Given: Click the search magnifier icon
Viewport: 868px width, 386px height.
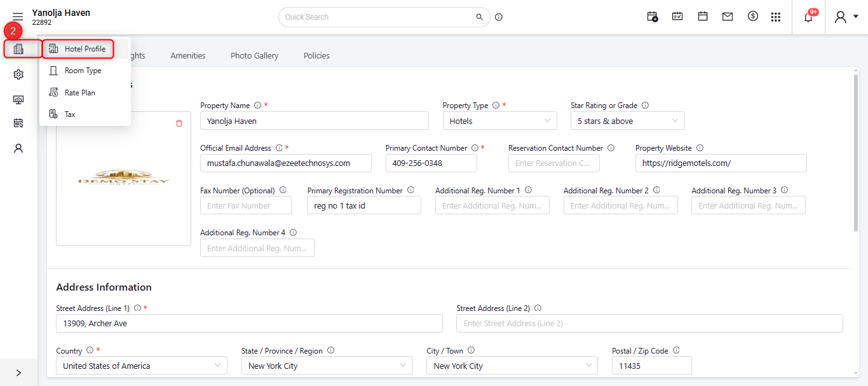Looking at the screenshot, I should pos(480,17).
